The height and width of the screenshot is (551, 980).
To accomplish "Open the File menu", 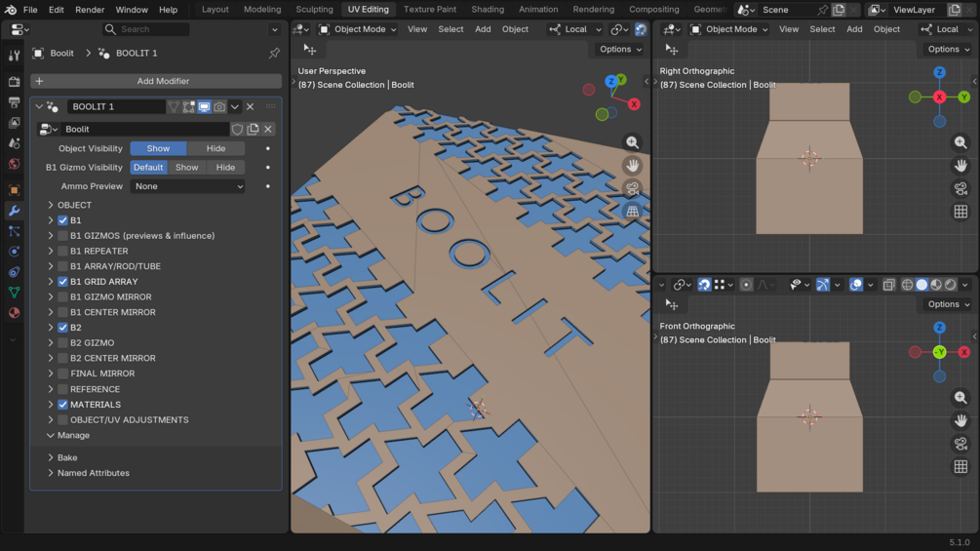I will (30, 10).
